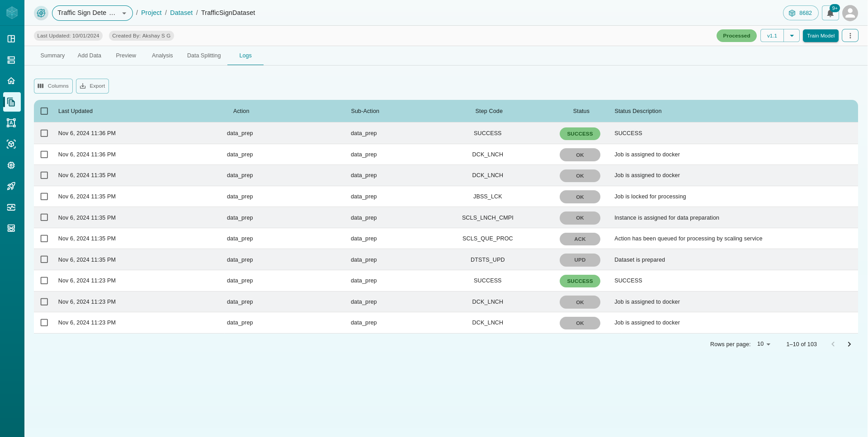
Task: Switch to the Analysis tab
Action: point(162,56)
